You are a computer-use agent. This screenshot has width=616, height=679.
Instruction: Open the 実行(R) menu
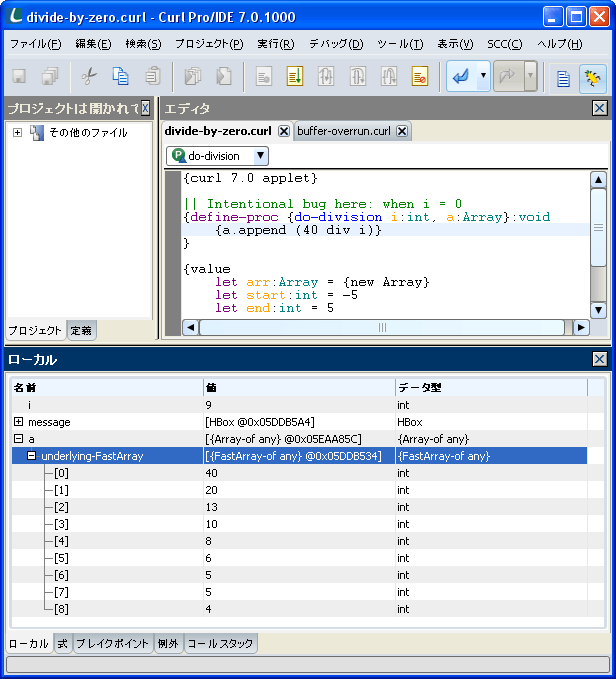click(276, 44)
